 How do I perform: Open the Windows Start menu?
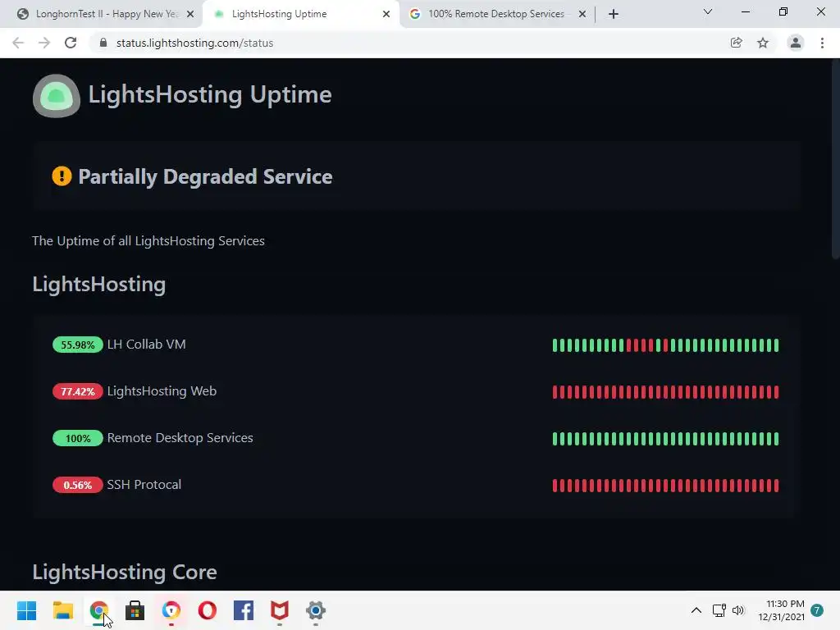pyautogui.click(x=26, y=610)
